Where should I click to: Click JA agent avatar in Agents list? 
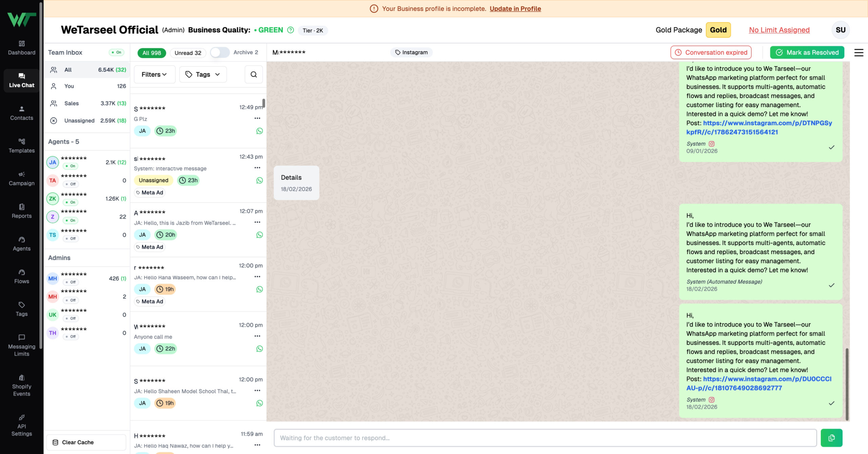(x=53, y=162)
